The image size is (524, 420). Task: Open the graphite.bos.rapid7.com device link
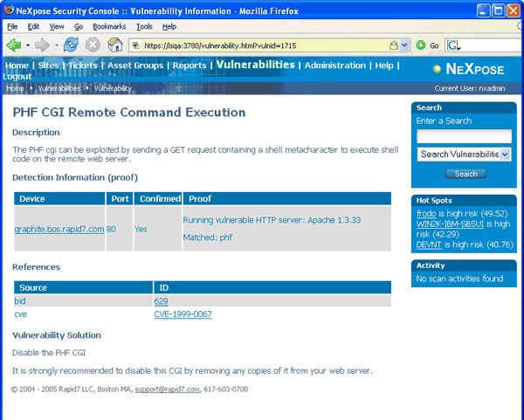pos(59,229)
